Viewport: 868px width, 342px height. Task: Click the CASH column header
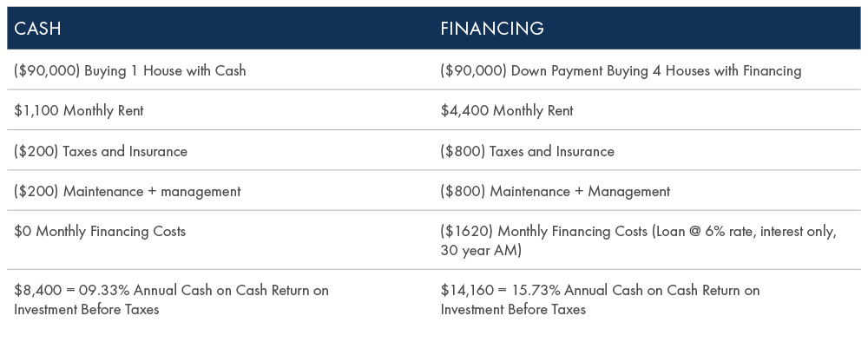(x=220, y=29)
